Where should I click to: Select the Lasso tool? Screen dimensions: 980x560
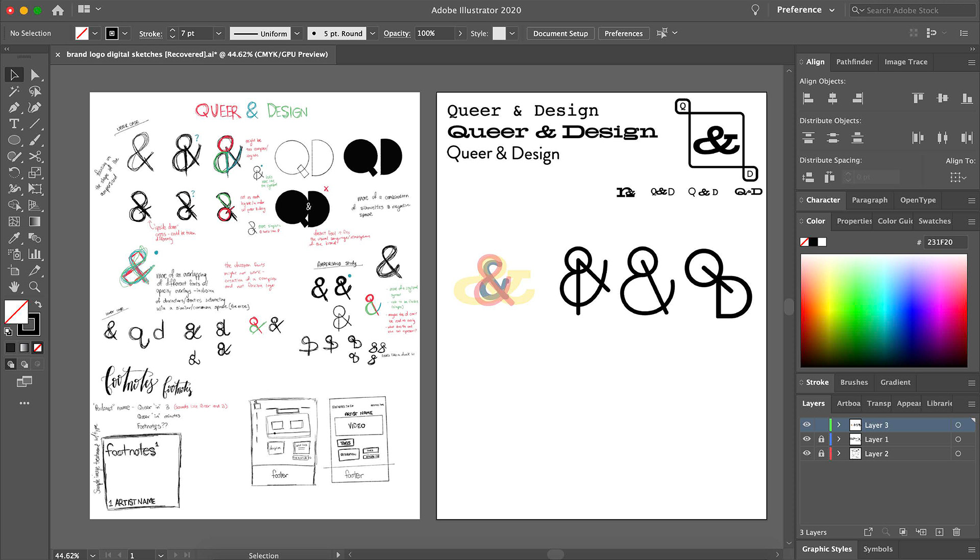click(x=35, y=91)
